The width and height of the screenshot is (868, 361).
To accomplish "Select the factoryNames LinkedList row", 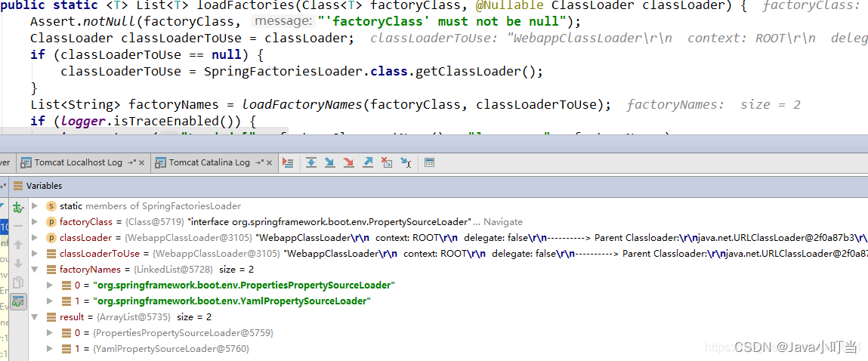I will [447, 270].
